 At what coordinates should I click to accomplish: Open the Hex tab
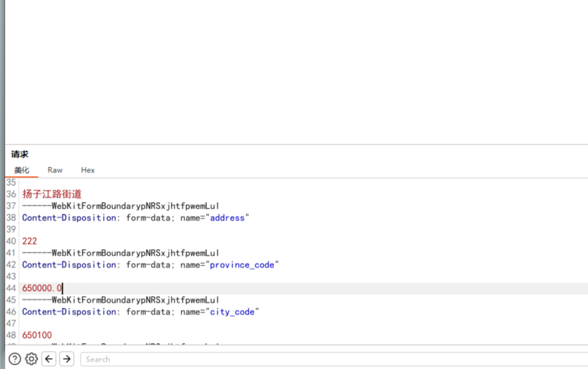pyautogui.click(x=88, y=170)
